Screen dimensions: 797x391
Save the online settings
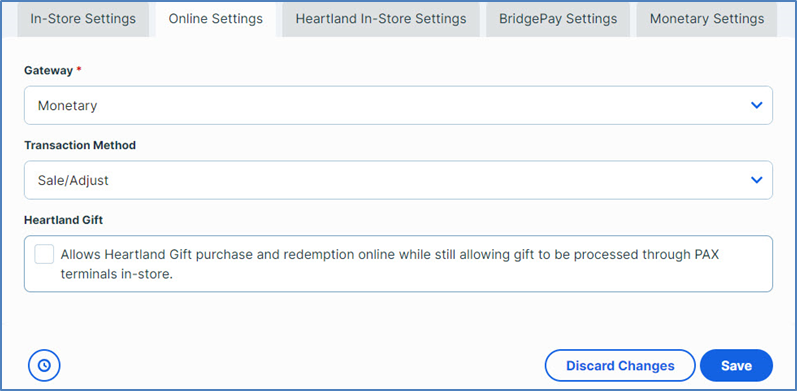736,366
